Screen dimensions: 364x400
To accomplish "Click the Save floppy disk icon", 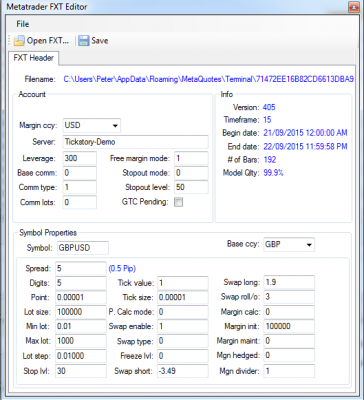I will tap(84, 41).
